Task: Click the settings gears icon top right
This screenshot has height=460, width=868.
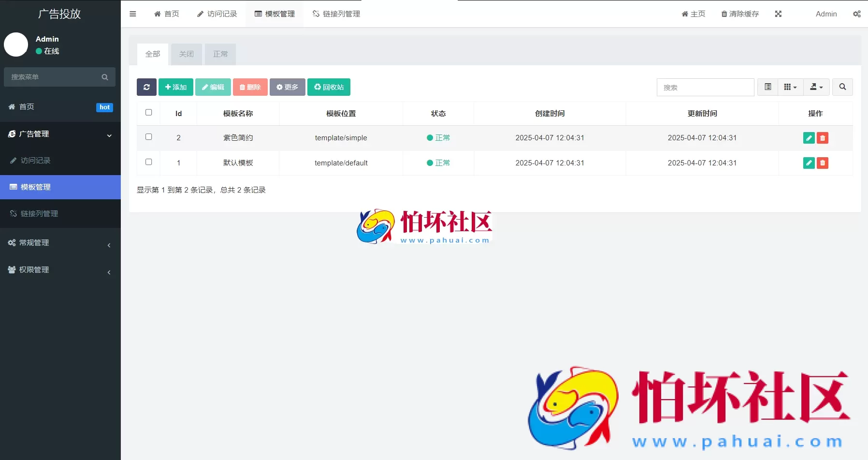Action: (857, 14)
